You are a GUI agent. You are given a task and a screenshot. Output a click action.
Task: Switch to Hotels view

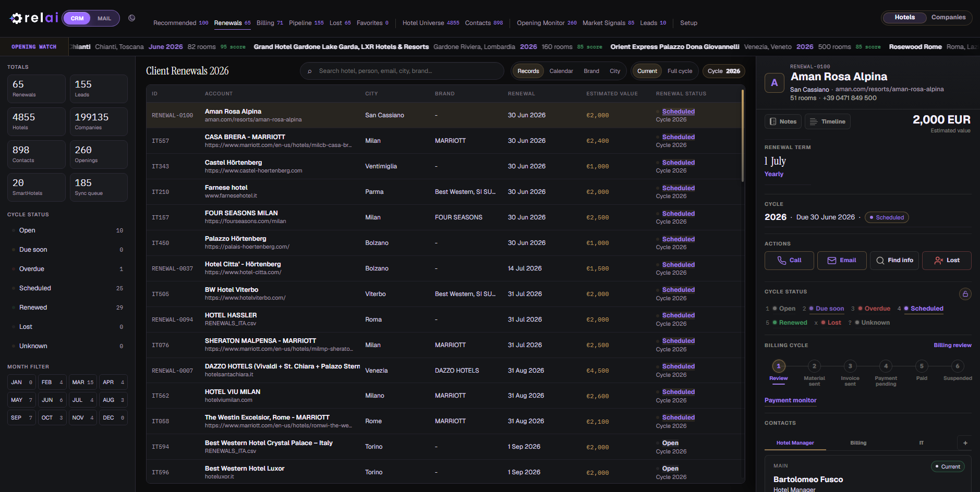point(905,17)
